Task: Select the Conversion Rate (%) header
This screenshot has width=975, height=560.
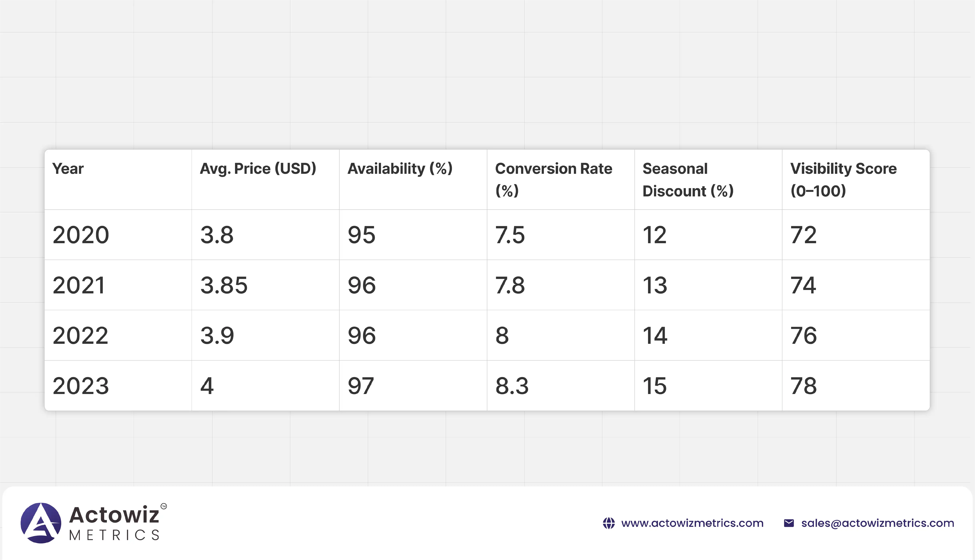Action: [x=553, y=179]
